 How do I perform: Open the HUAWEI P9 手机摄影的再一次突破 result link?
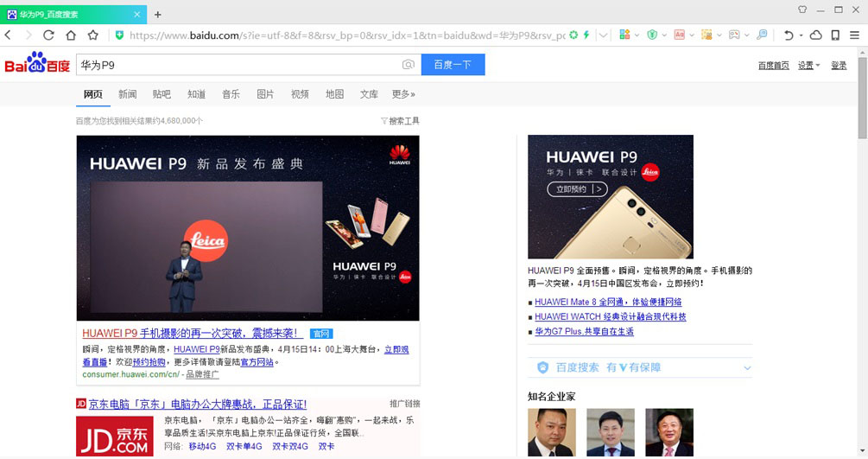[x=192, y=333]
